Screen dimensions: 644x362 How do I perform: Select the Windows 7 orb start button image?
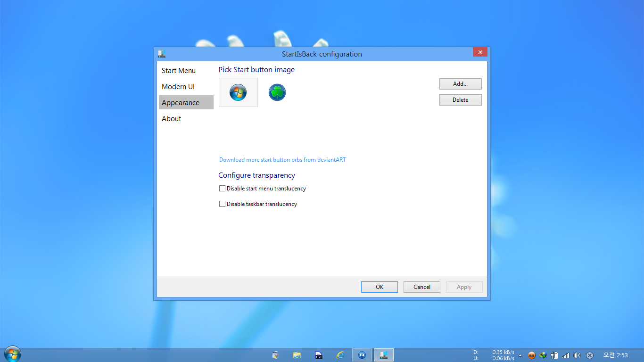click(x=238, y=92)
